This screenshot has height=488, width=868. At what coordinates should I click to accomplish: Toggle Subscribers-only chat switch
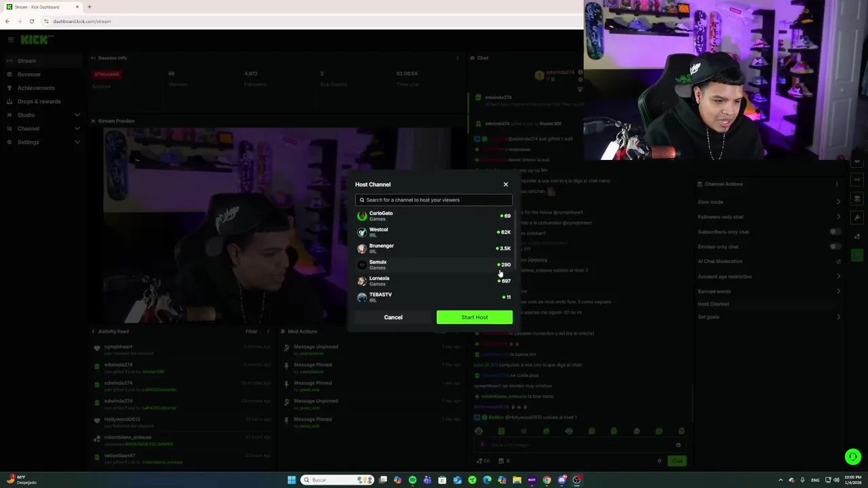tap(835, 232)
